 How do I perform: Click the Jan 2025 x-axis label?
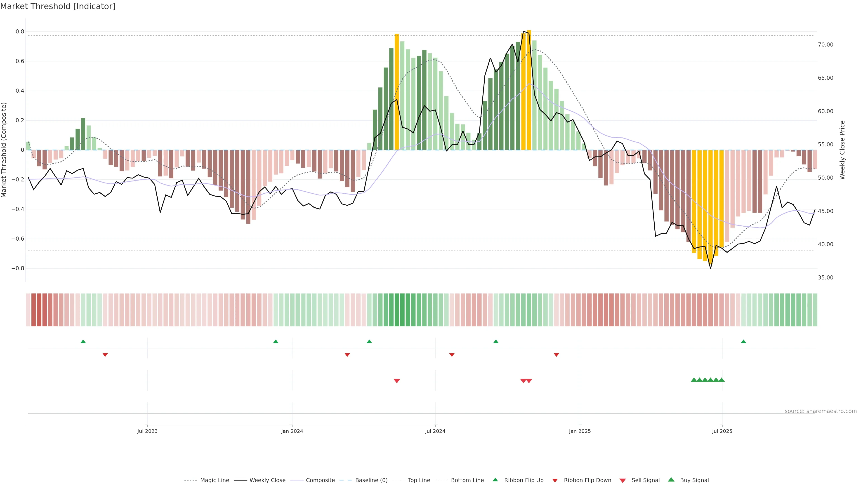(580, 431)
